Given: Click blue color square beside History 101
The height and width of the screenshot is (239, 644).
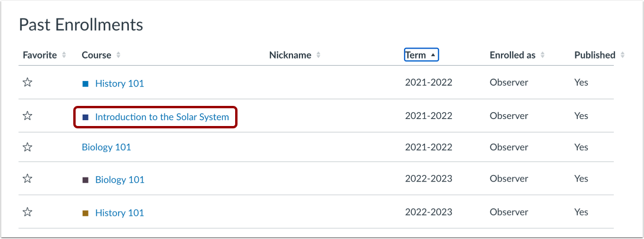Looking at the screenshot, I should point(85,84).
